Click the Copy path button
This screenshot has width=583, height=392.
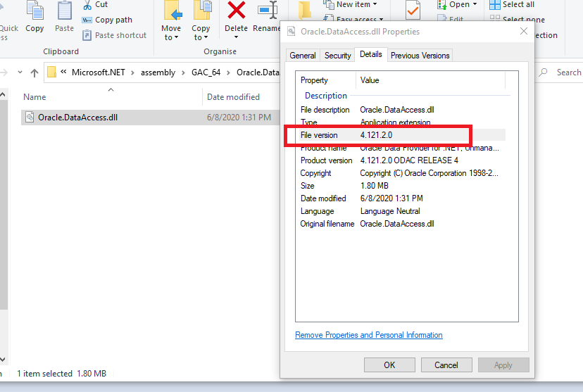(x=107, y=20)
